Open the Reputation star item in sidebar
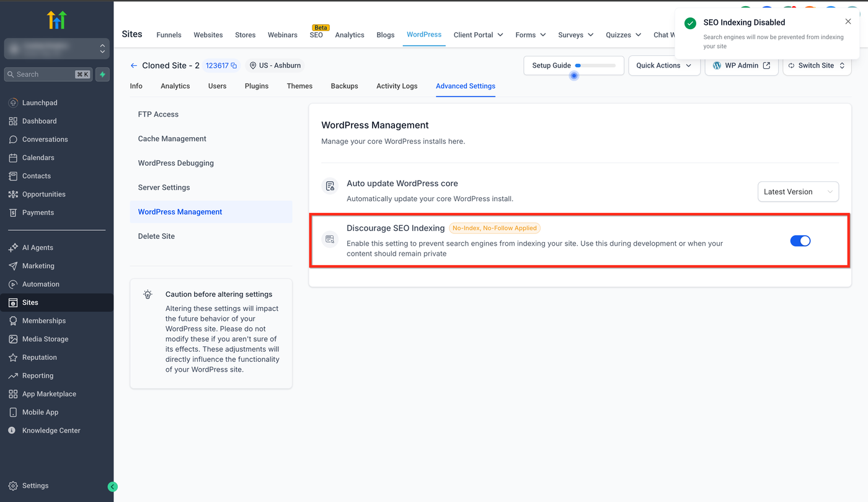This screenshot has width=868, height=502. click(x=39, y=357)
